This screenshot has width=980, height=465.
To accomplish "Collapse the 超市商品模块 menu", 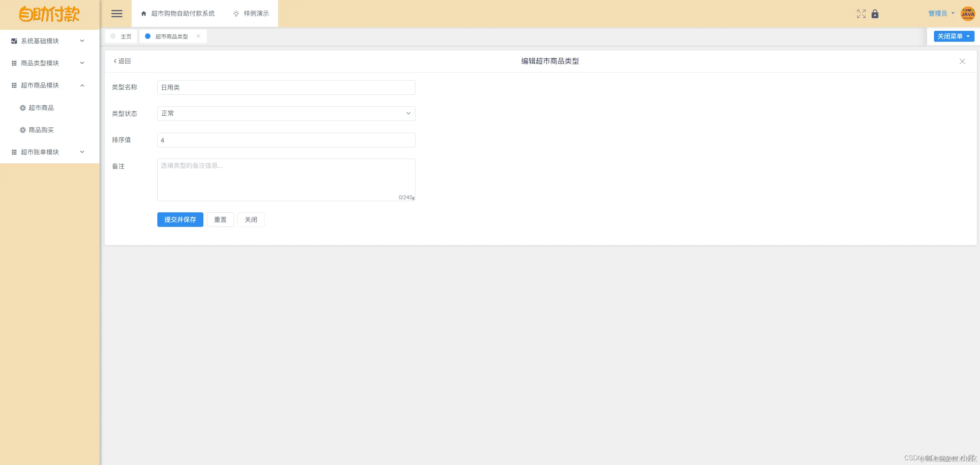I will click(x=47, y=85).
